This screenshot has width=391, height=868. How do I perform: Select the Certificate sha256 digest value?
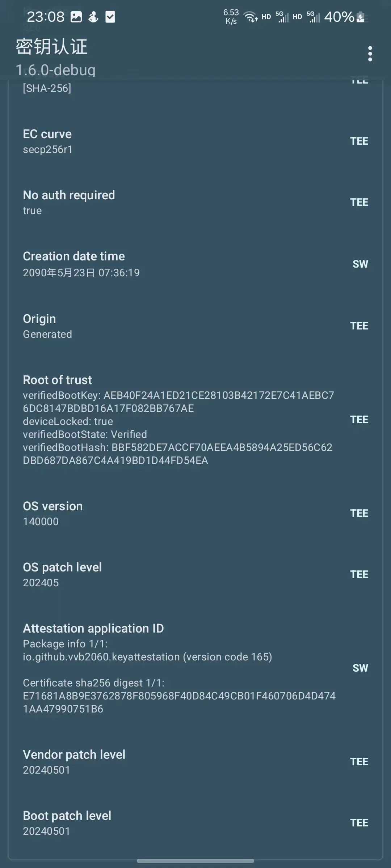[179, 702]
